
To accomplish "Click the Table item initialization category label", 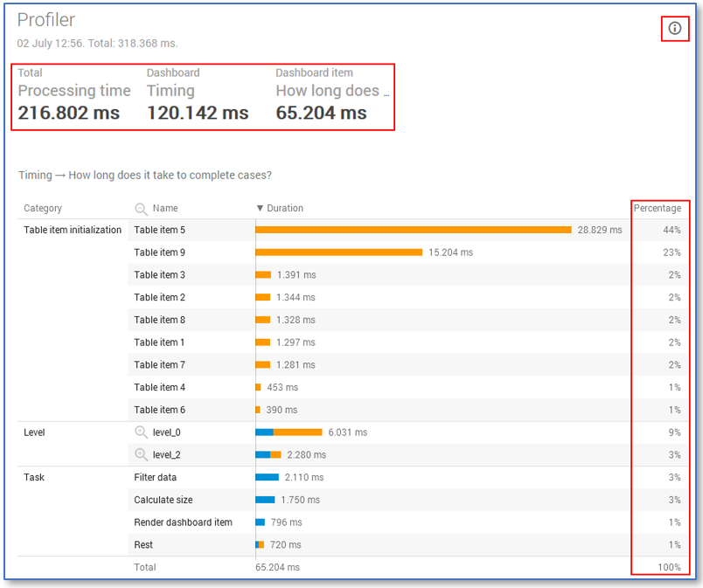I will pos(73,231).
